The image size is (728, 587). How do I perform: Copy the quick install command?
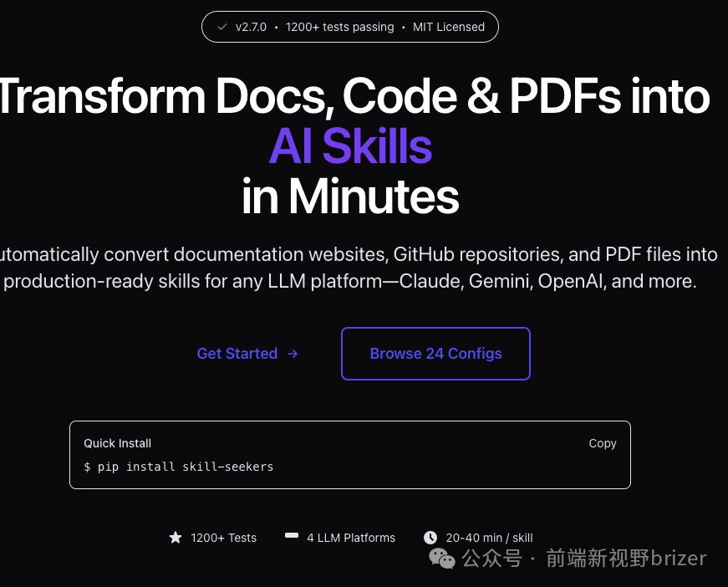(x=602, y=443)
